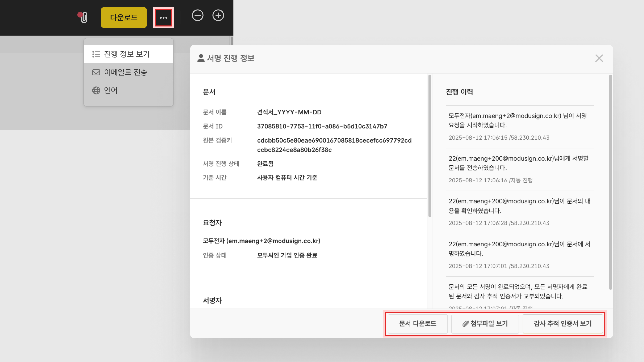
Task: Click the globe icon beside 언어
Action: [96, 90]
